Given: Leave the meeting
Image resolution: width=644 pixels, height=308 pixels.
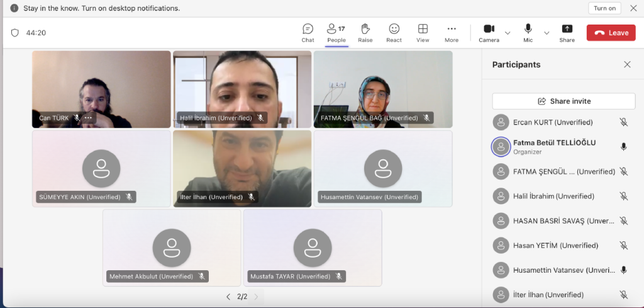Looking at the screenshot, I should click(611, 33).
